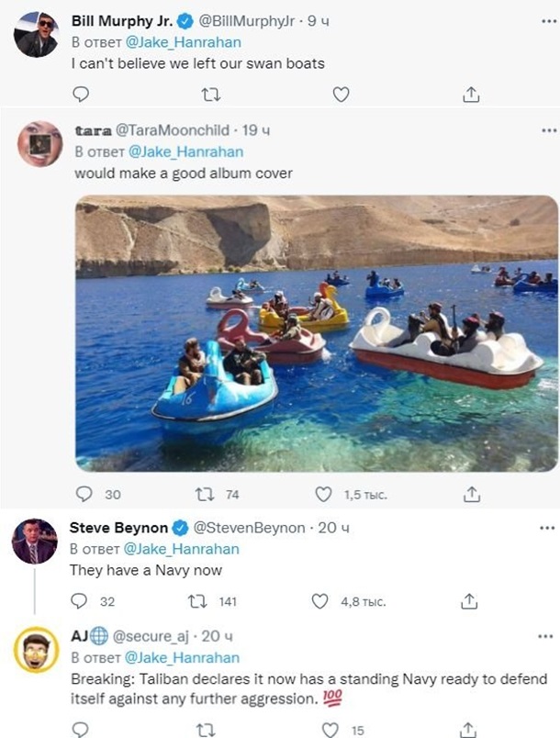Like tara's tweet with 1,5 тыс. likes
Image resolution: width=560 pixels, height=738 pixels.
click(323, 495)
